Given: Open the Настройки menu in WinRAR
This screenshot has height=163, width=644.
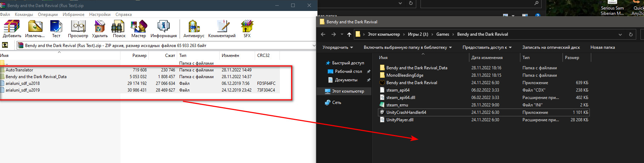Looking at the screenshot, I should (100, 14).
